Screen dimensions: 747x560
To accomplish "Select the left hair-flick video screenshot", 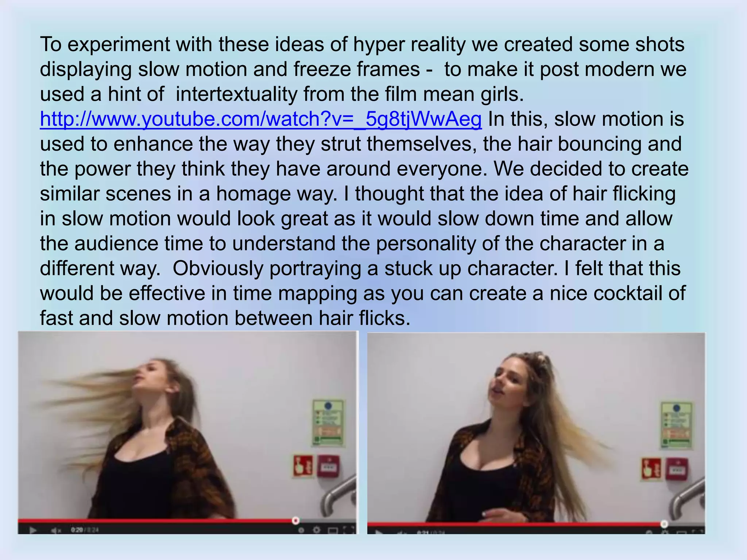I will pos(188,432).
